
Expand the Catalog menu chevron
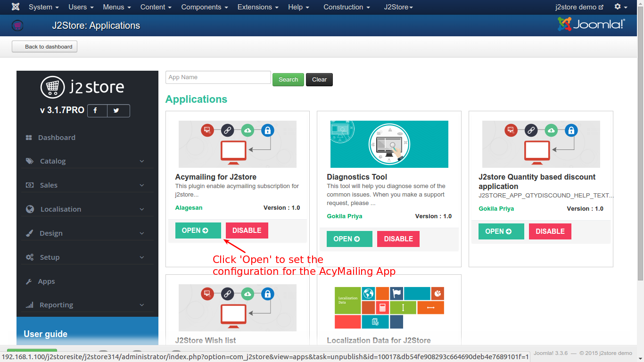pos(142,161)
